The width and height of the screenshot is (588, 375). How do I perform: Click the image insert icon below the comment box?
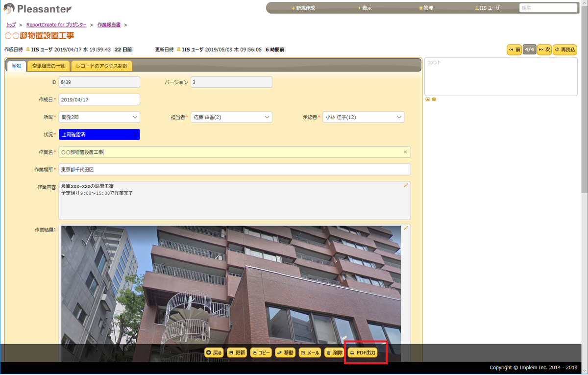[427, 99]
